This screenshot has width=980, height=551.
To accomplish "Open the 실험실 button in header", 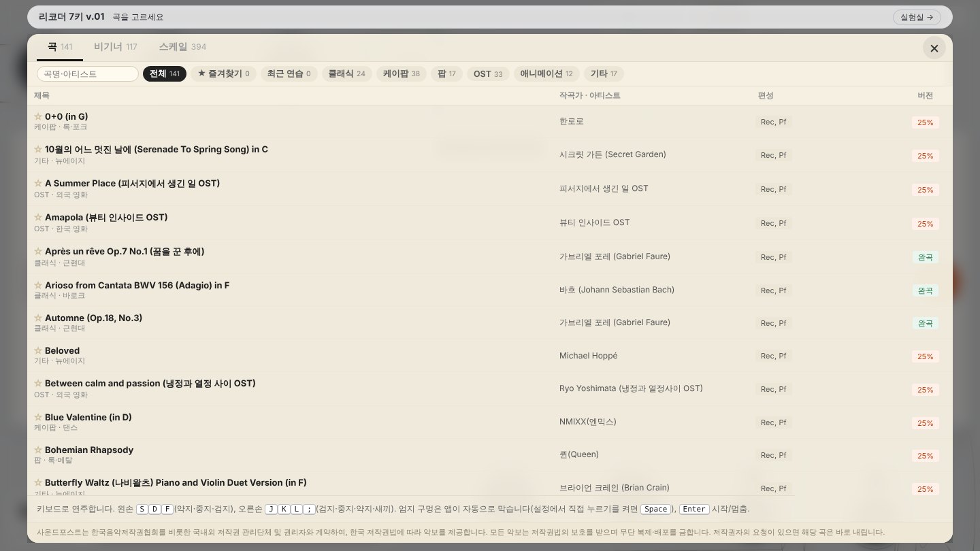I will [917, 17].
